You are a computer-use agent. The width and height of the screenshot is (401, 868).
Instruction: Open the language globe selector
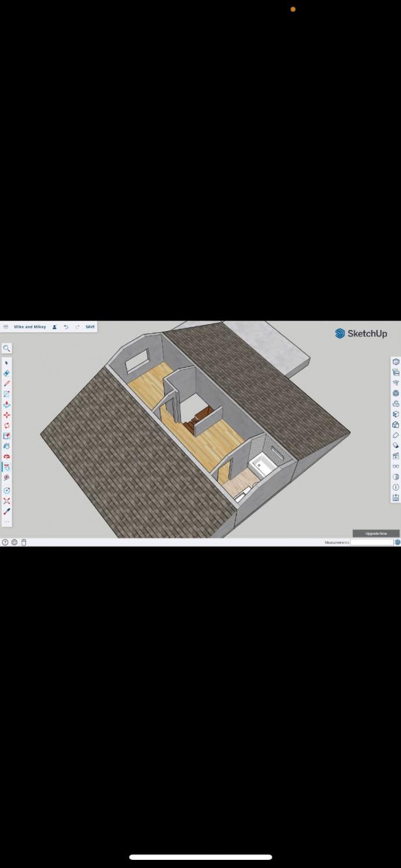[x=14, y=542]
